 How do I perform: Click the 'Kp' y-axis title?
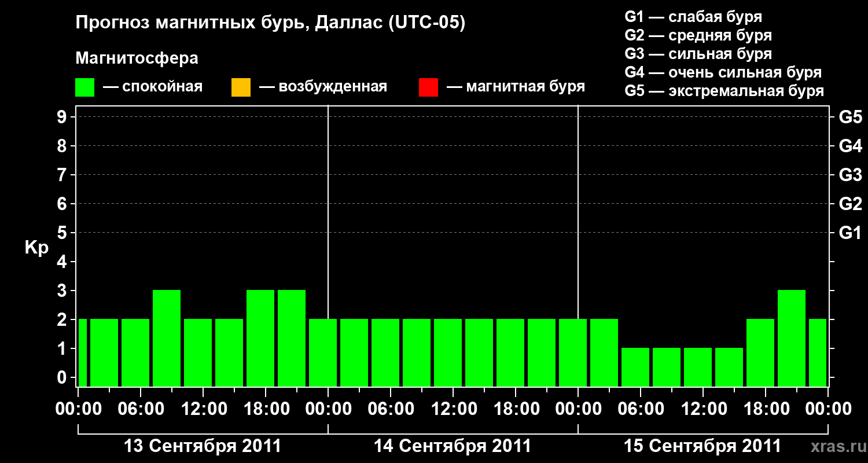(x=36, y=248)
